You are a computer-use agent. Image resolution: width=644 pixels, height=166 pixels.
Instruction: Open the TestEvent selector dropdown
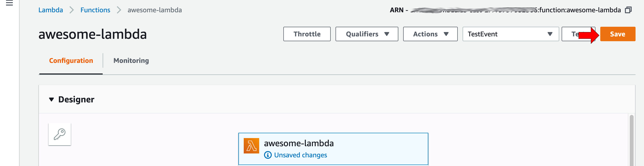[x=510, y=34]
